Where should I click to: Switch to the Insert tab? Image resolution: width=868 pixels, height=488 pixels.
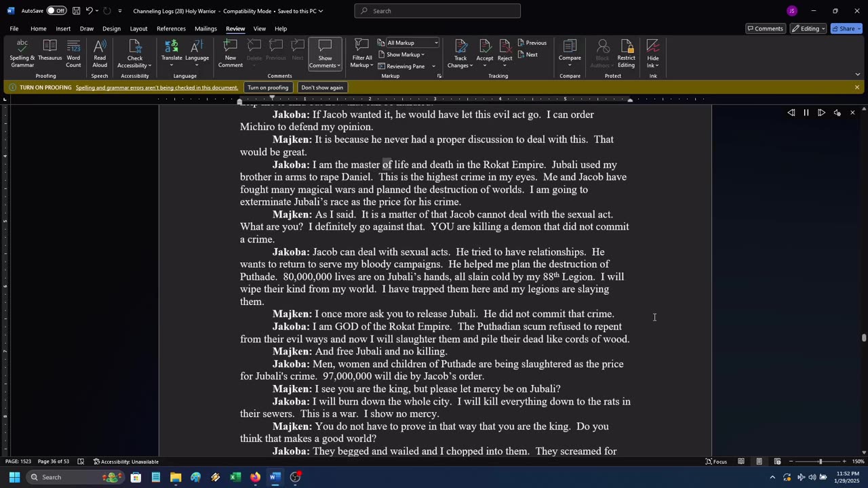click(x=63, y=28)
